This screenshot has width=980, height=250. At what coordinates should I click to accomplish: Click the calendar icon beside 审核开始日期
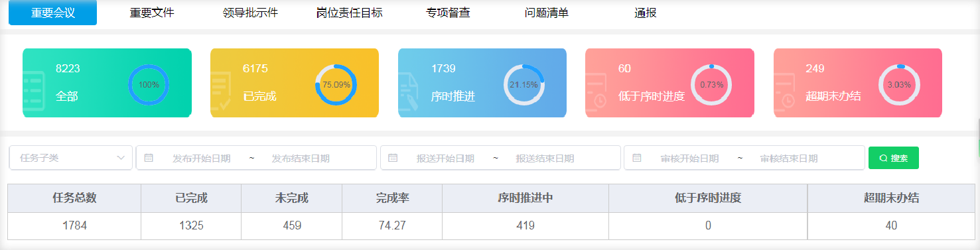[637, 158]
